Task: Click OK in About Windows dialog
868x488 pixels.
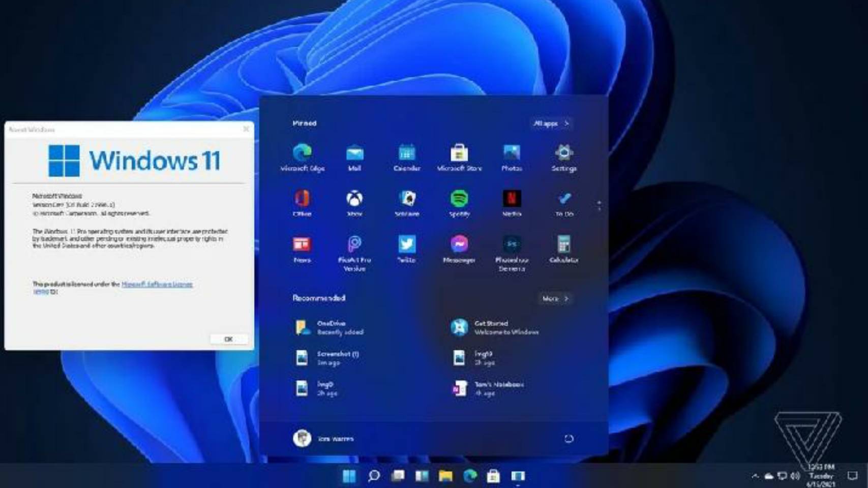Action: coord(229,339)
